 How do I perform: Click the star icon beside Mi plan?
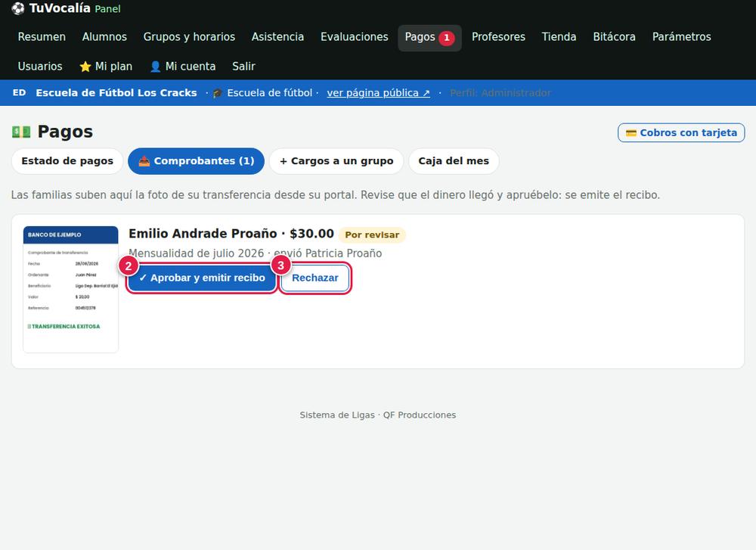85,67
